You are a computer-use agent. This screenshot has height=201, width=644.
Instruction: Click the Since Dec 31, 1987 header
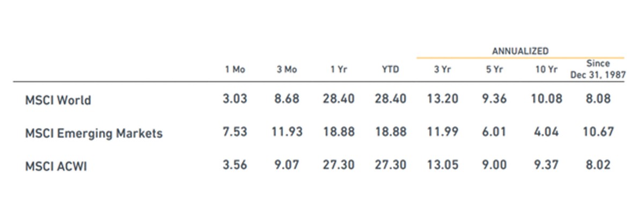[x=598, y=69]
